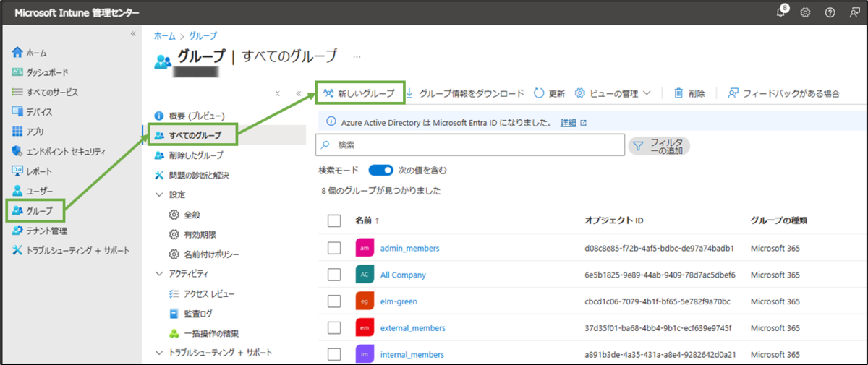Open すべてのサービス in left navigation

[45, 93]
